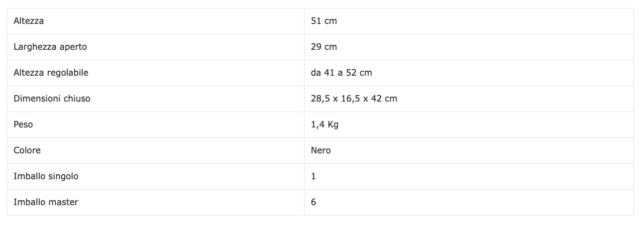Select the 'da 41 a 52 cm' value
Screen dimensions: 644x232
coord(341,73)
